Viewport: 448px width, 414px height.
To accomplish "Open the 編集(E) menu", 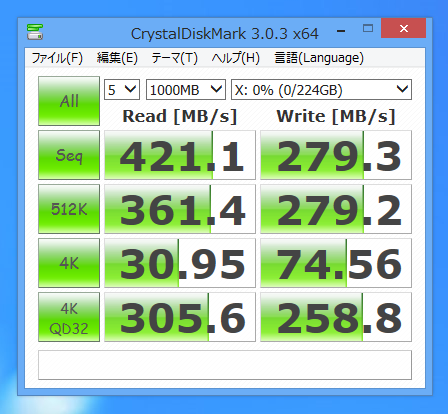I will click(117, 58).
